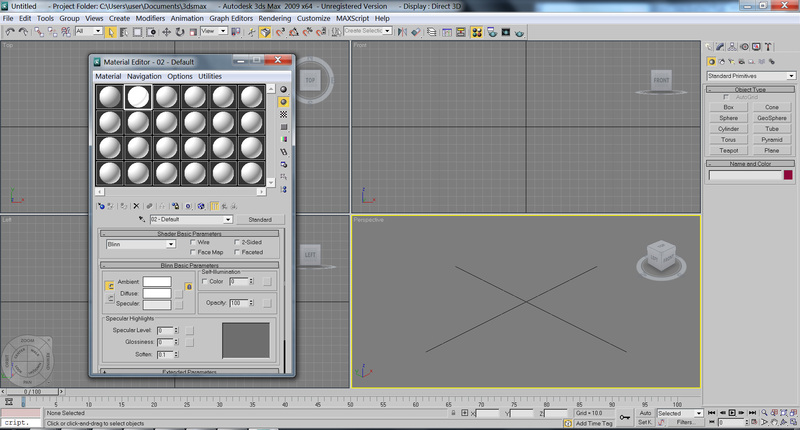800x430 pixels.
Task: Toggle the Diffuse-Specular color lock button
Action: click(110, 298)
